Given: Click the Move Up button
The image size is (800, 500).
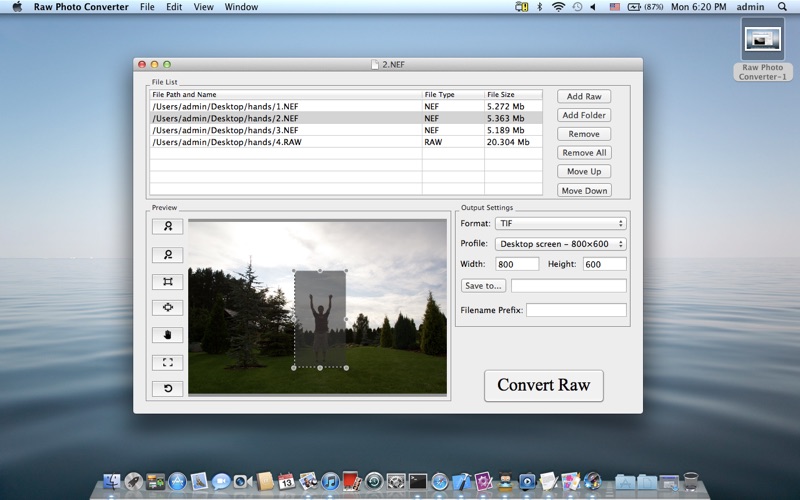Looking at the screenshot, I should [584, 171].
